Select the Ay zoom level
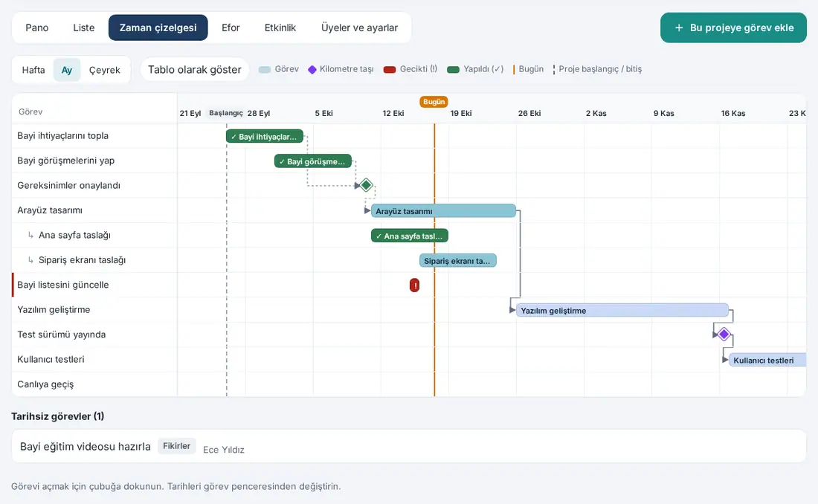Viewport: 818px width, 504px height. click(x=67, y=70)
